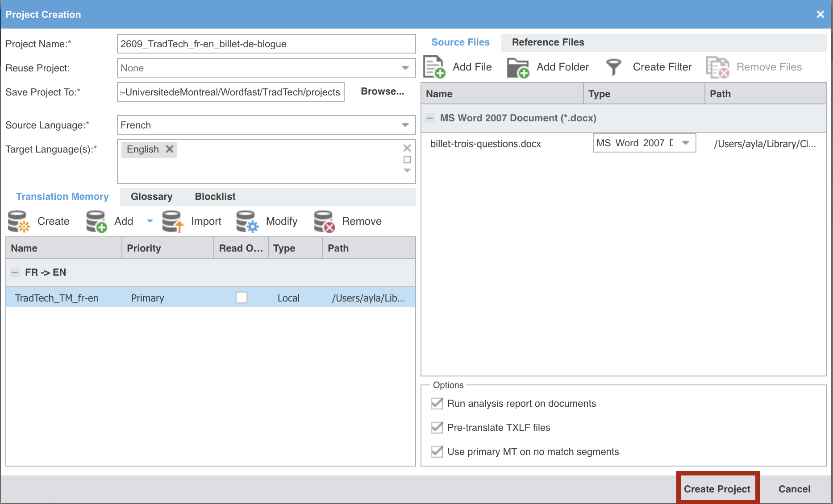Screen dimensions: 833x504
Task: Click the Add Folder icon
Action: click(x=518, y=67)
